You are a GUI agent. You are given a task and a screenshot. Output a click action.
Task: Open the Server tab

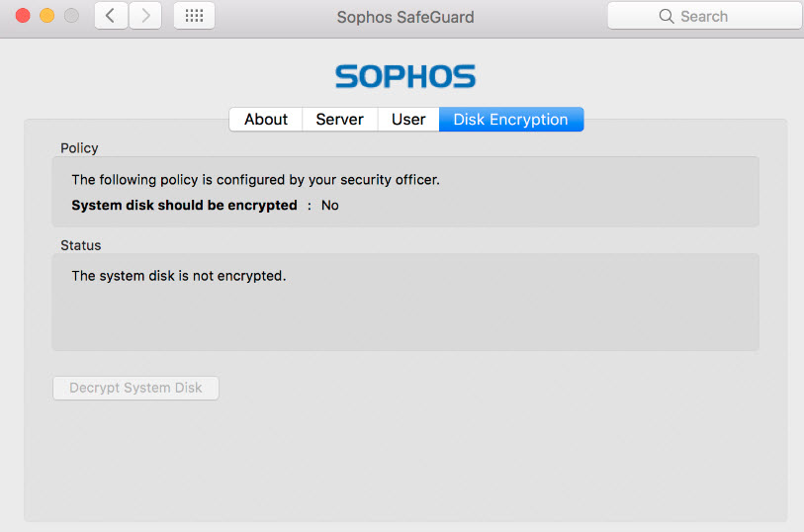point(339,120)
